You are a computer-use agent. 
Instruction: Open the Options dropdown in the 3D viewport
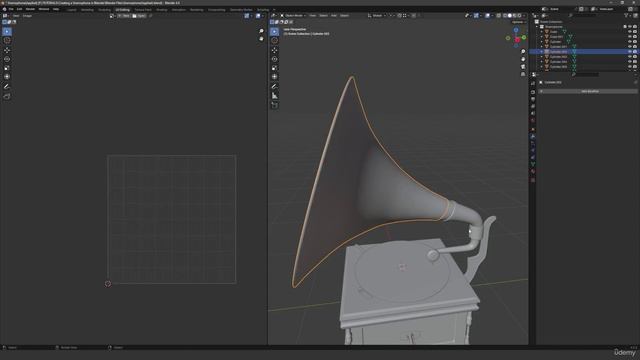(x=518, y=22)
